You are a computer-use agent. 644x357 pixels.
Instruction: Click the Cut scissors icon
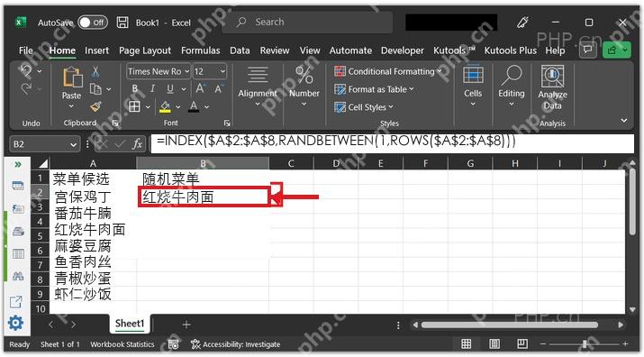[x=95, y=71]
